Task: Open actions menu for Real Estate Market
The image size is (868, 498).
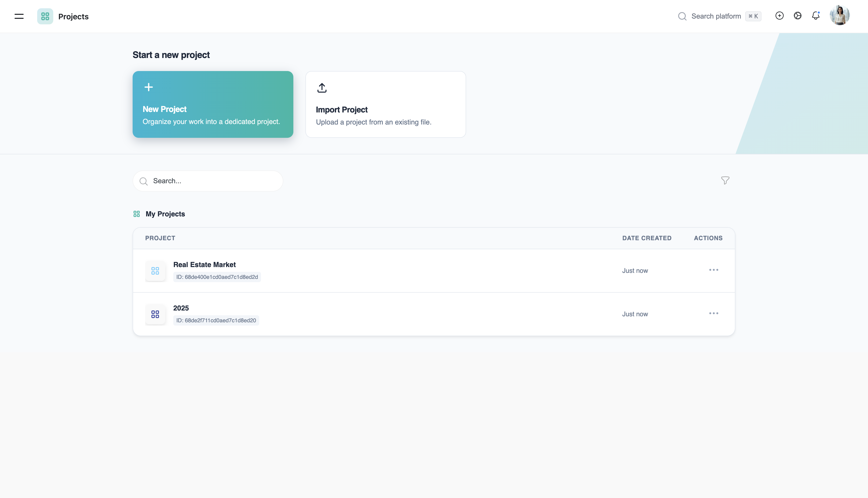Action: click(713, 270)
